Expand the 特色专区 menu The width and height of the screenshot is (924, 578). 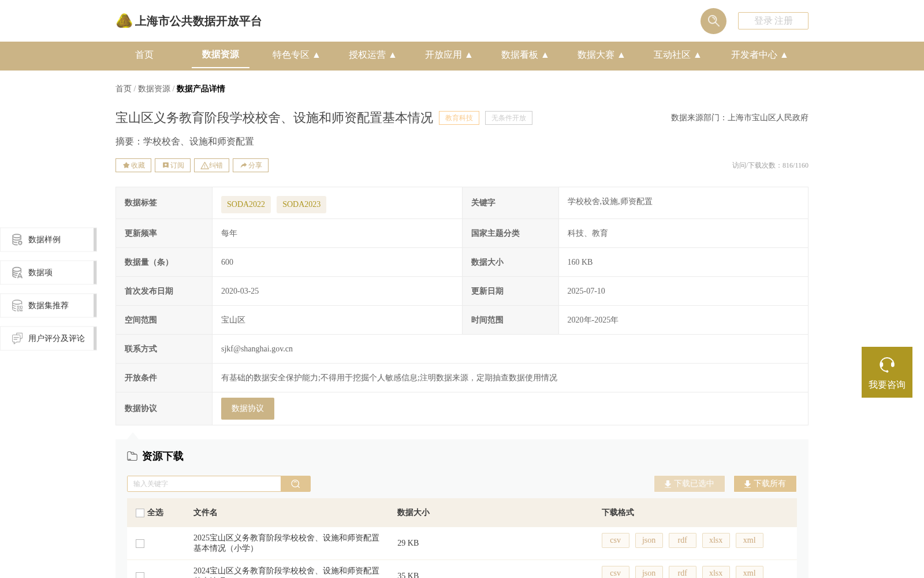[296, 55]
